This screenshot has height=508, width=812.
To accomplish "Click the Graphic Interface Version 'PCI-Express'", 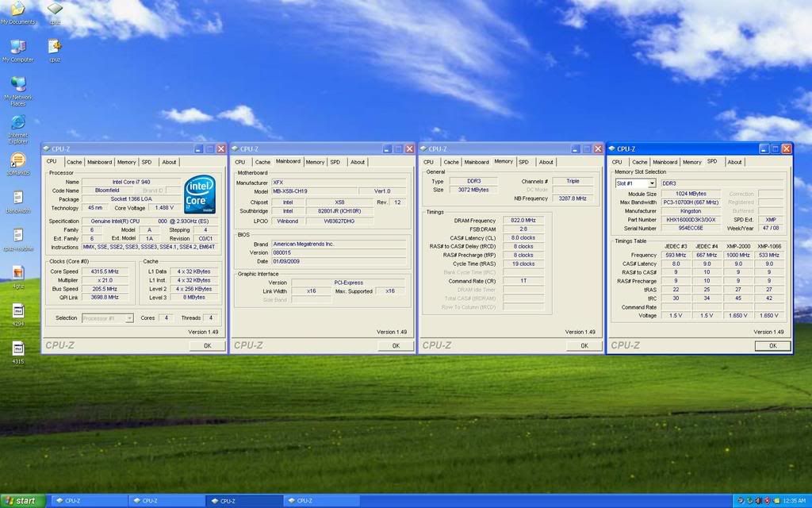I will [349, 283].
